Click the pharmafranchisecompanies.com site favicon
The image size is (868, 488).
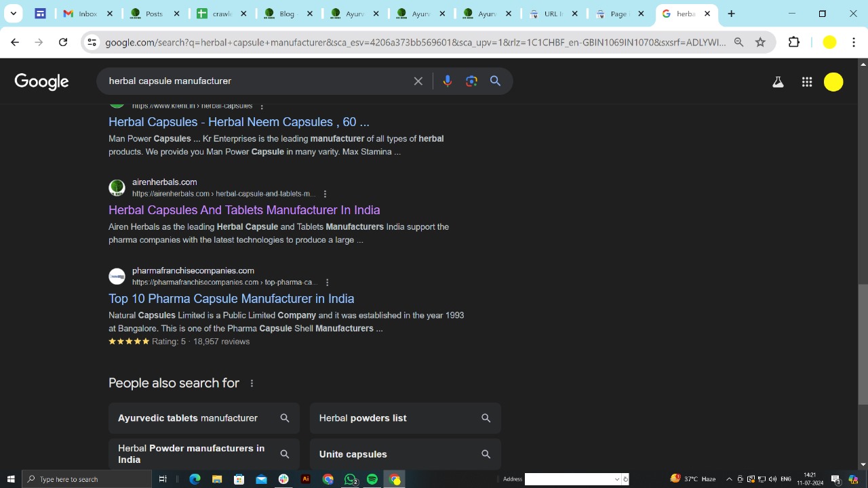(117, 277)
